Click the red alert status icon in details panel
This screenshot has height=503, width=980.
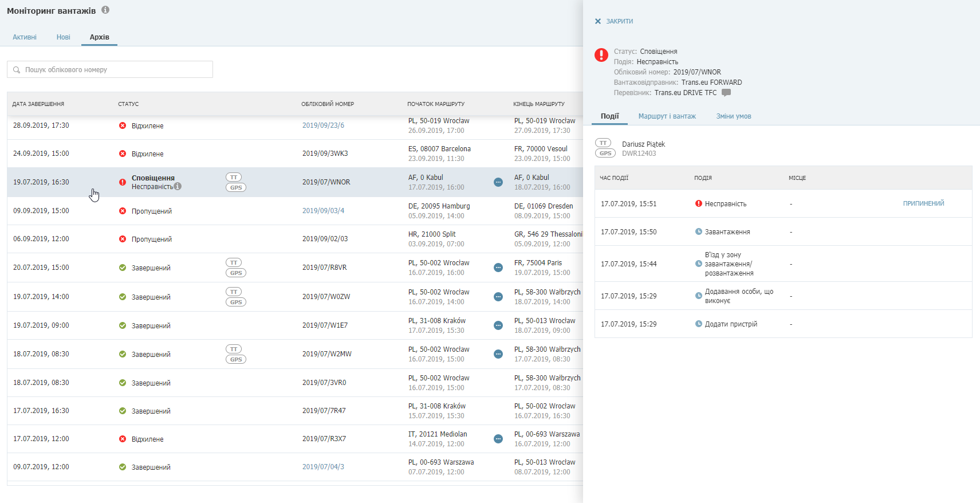601,55
